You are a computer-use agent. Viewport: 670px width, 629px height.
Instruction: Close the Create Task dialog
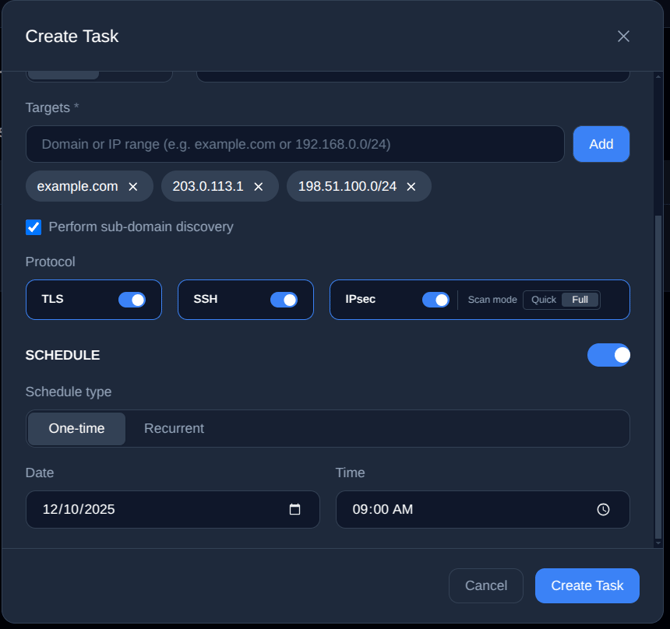pos(623,36)
